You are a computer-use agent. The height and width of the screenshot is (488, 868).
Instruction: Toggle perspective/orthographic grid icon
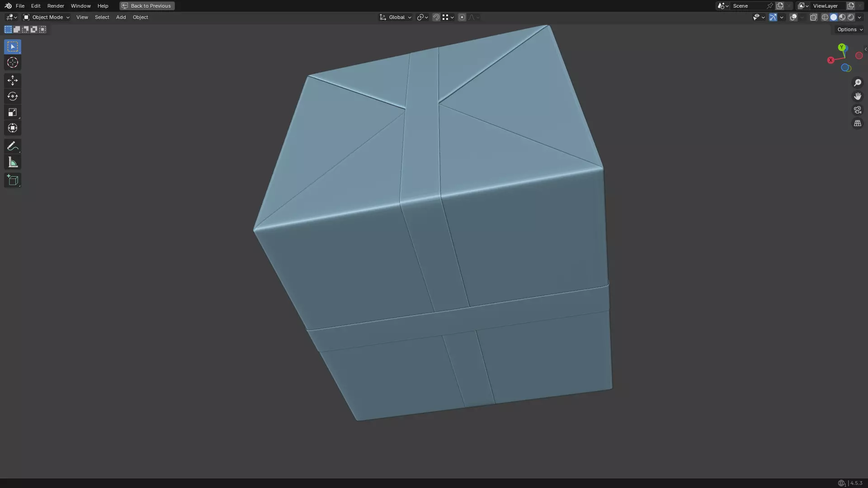[857, 123]
